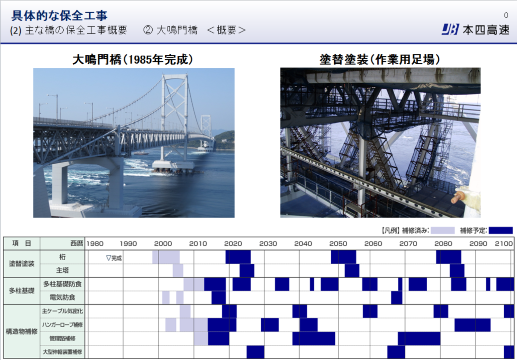The image size is (517, 360).
Task: Click the 2050 year label in the timeline header
Action: [x=338, y=244]
